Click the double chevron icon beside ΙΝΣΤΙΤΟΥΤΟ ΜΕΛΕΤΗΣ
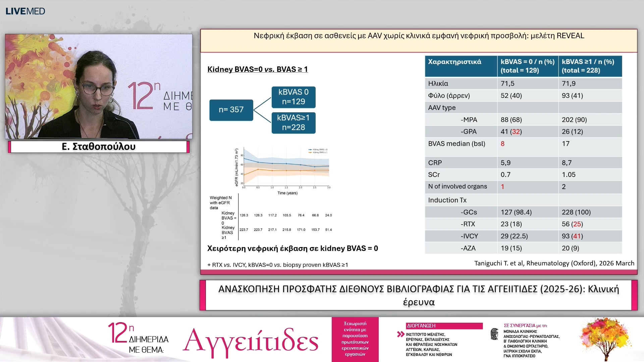The height and width of the screenshot is (362, 644). (400, 334)
